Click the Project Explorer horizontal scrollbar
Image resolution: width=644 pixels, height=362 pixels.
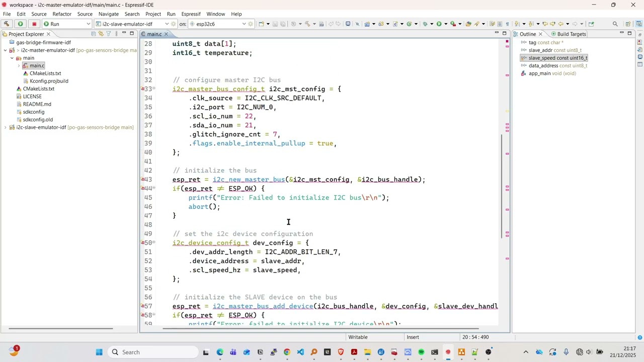60,329
